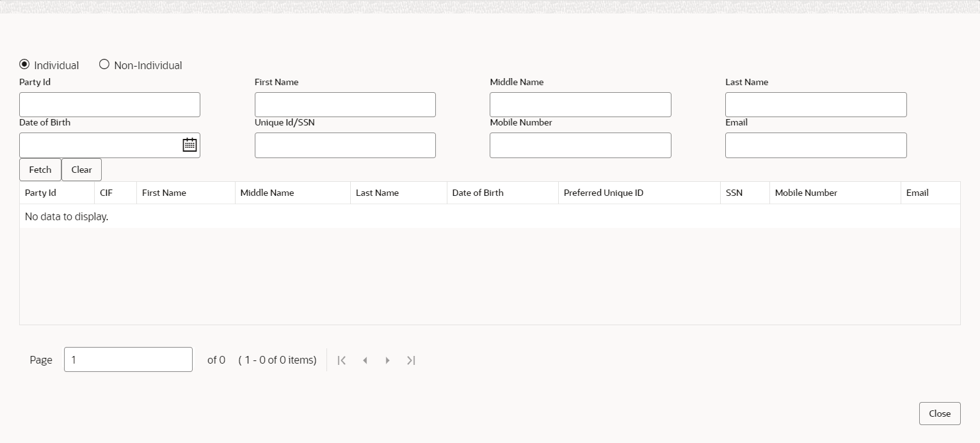Click the Clear button
980x443 pixels.
pos(81,170)
